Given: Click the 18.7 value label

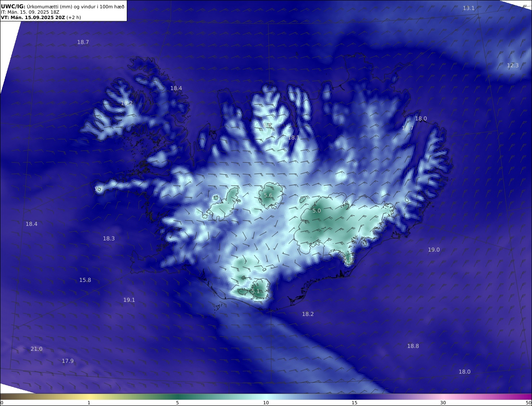Looking at the screenshot, I should point(83,42).
